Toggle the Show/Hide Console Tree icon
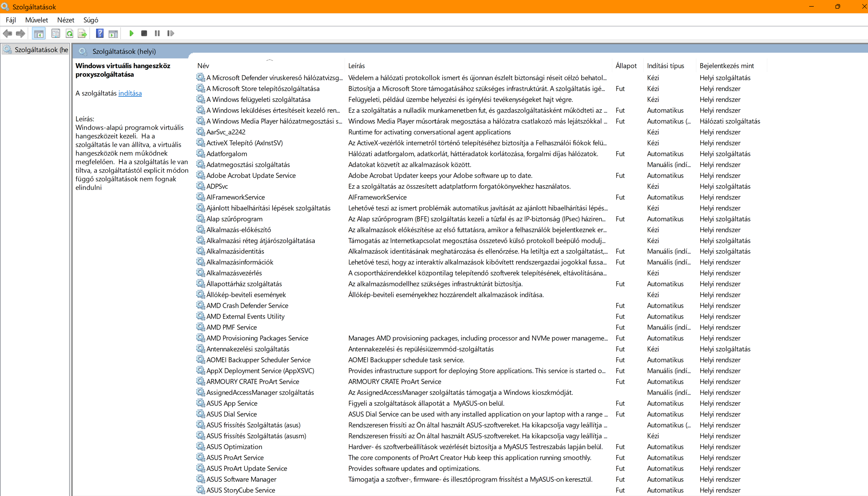 [x=39, y=33]
